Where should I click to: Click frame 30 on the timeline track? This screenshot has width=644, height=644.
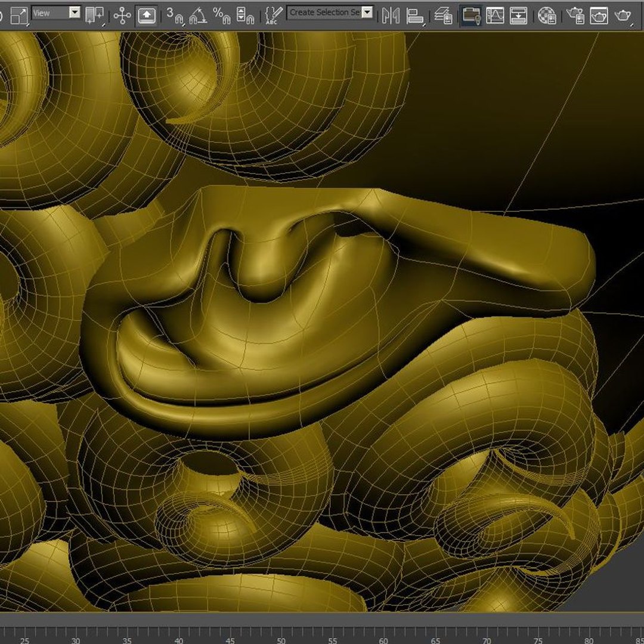point(76,640)
